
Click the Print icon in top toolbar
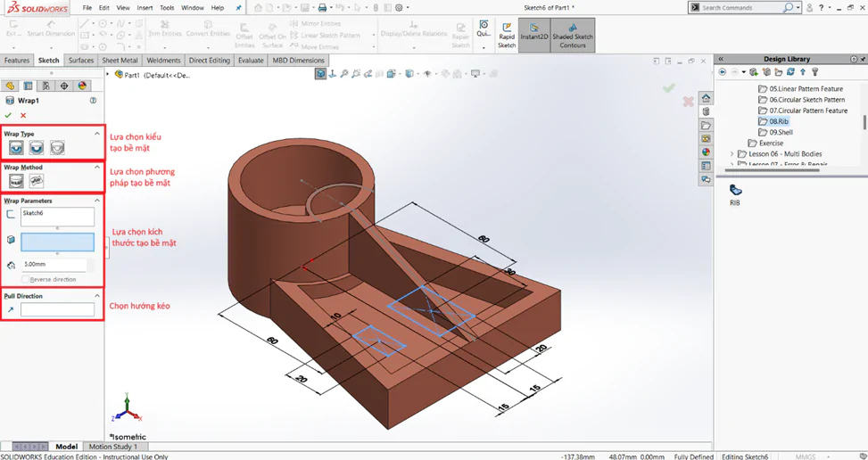pos(322,8)
